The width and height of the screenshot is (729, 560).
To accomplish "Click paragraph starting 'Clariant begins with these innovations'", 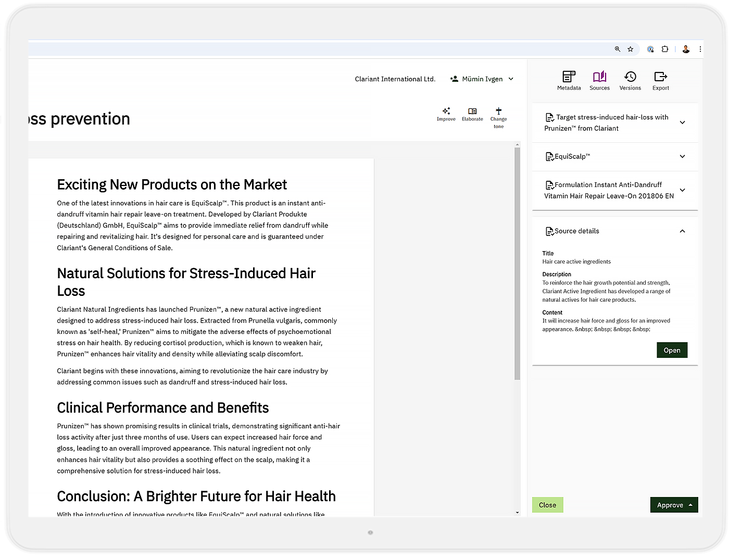I will (x=192, y=376).
